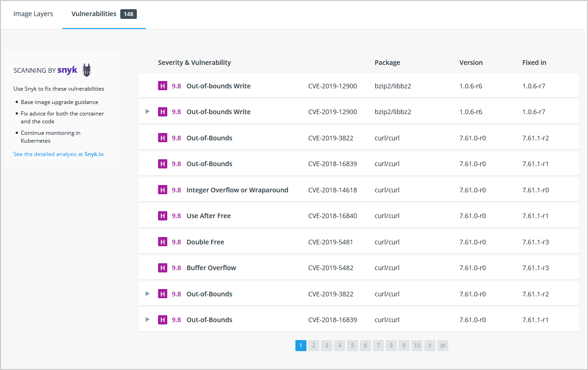The height and width of the screenshot is (370, 588).
Task: Go to page 5 of vulnerability results
Action: 353,345
